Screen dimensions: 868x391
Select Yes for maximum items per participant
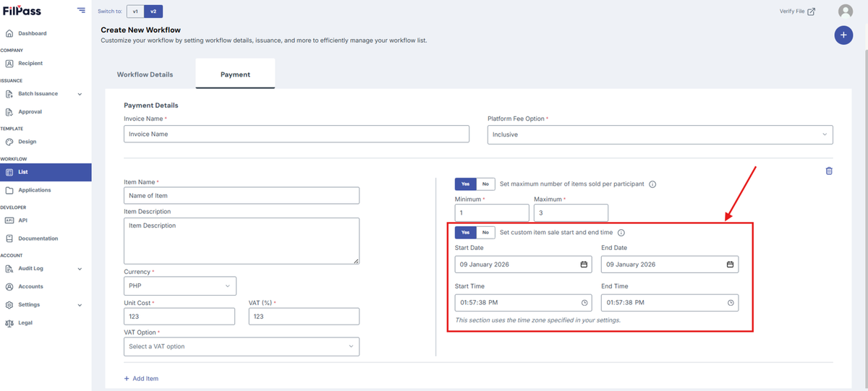(466, 184)
